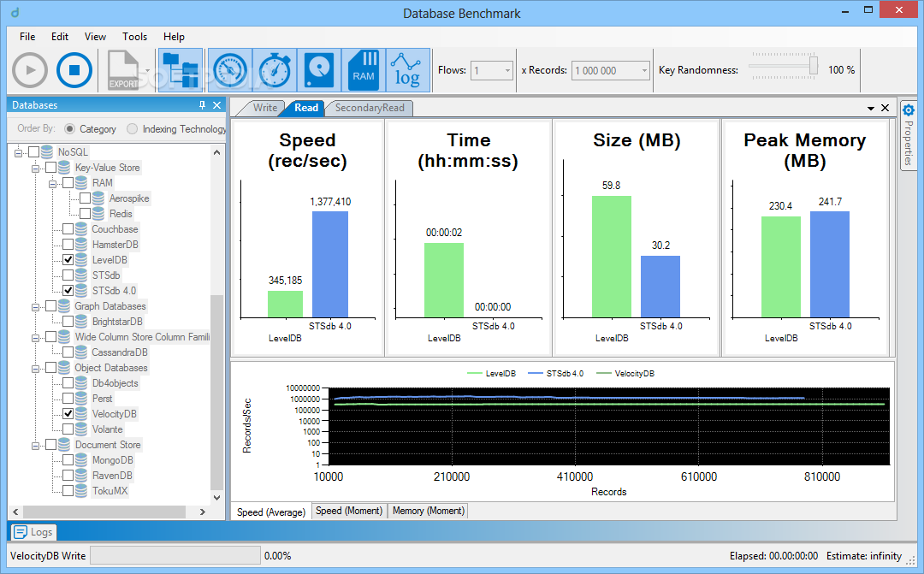924x574 pixels.
Task: Click the Redis database icon
Action: pos(98,214)
